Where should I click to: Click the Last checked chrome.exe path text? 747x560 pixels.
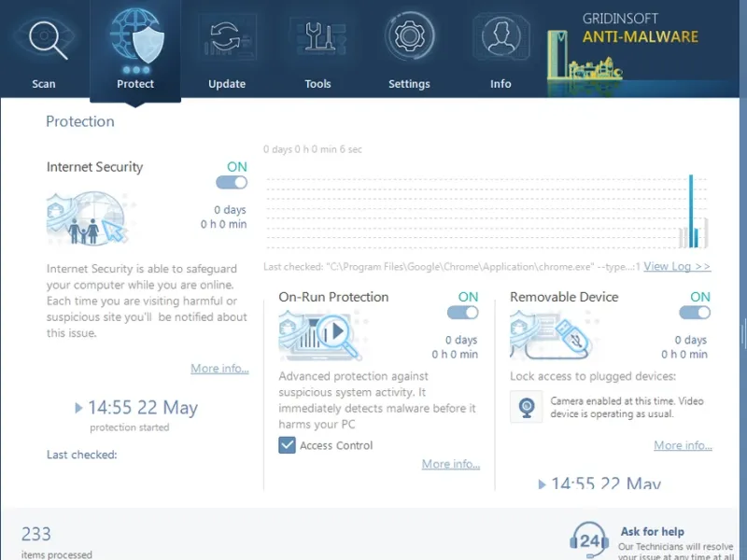pyautogui.click(x=452, y=267)
